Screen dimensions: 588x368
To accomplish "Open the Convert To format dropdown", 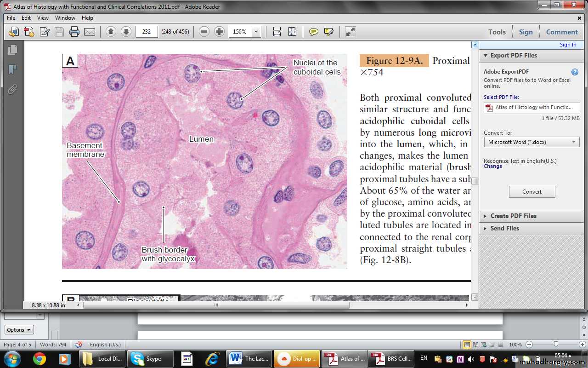I will (x=531, y=142).
